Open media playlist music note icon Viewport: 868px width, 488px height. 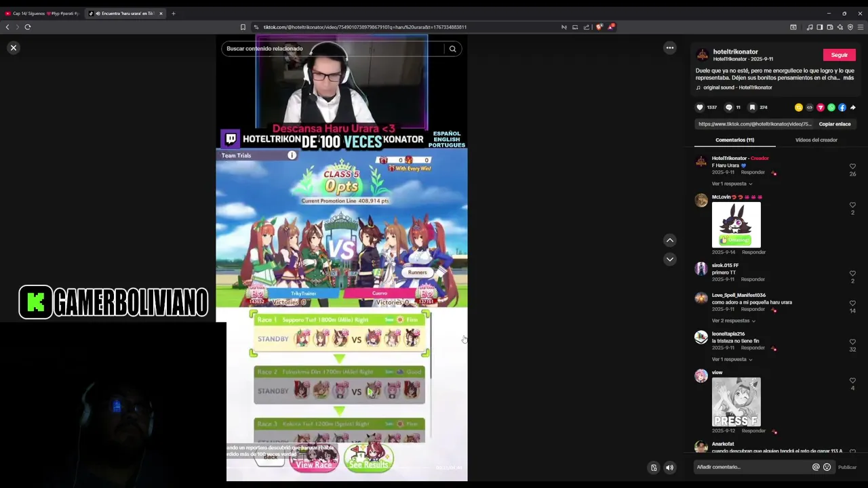809,27
